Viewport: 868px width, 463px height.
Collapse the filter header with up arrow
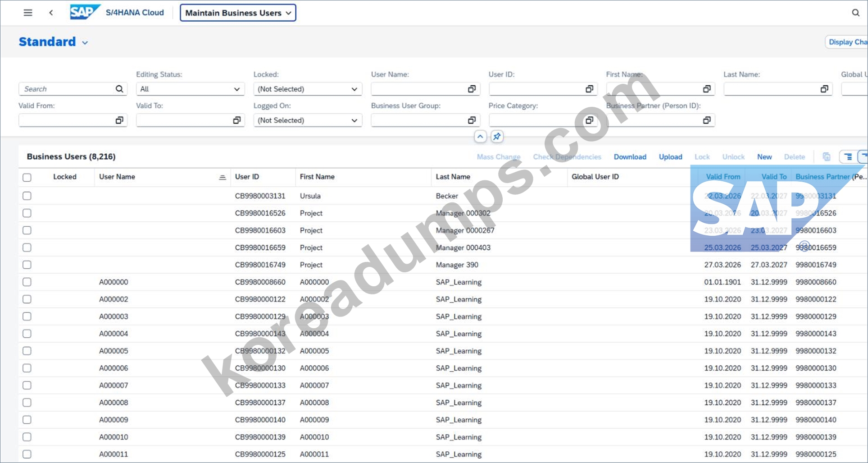pyautogui.click(x=480, y=136)
